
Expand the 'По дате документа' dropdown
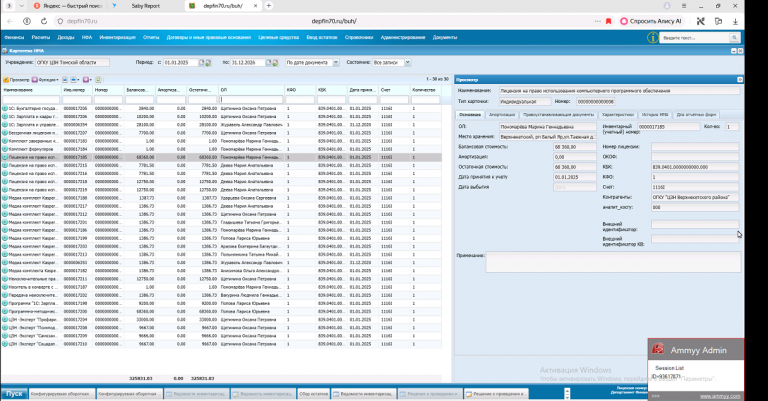[336, 63]
